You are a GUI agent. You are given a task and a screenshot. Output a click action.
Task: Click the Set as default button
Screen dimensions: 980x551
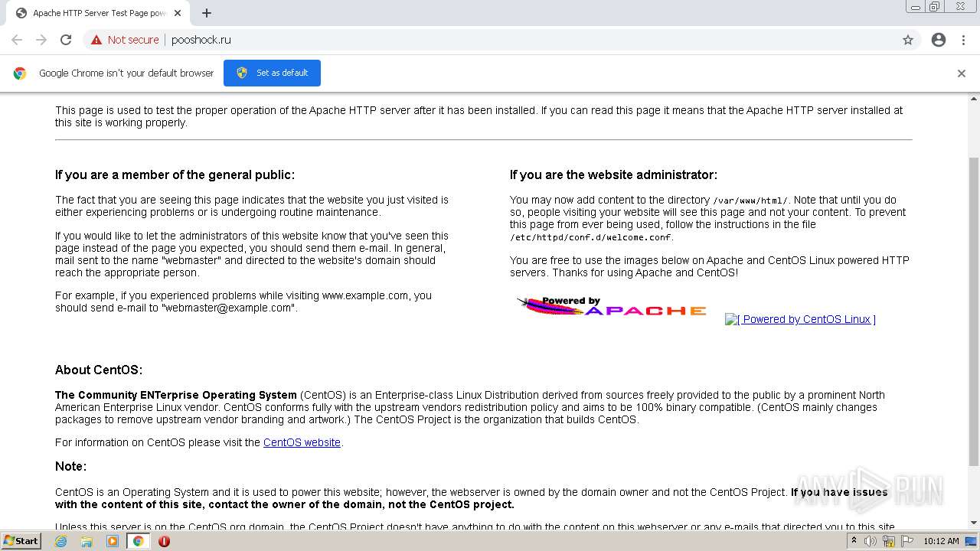click(x=272, y=73)
